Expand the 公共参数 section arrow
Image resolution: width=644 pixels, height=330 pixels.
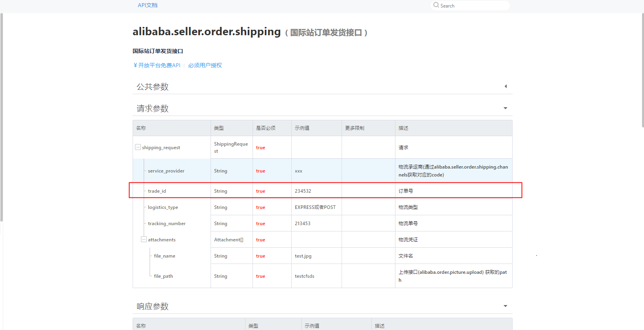(505, 86)
